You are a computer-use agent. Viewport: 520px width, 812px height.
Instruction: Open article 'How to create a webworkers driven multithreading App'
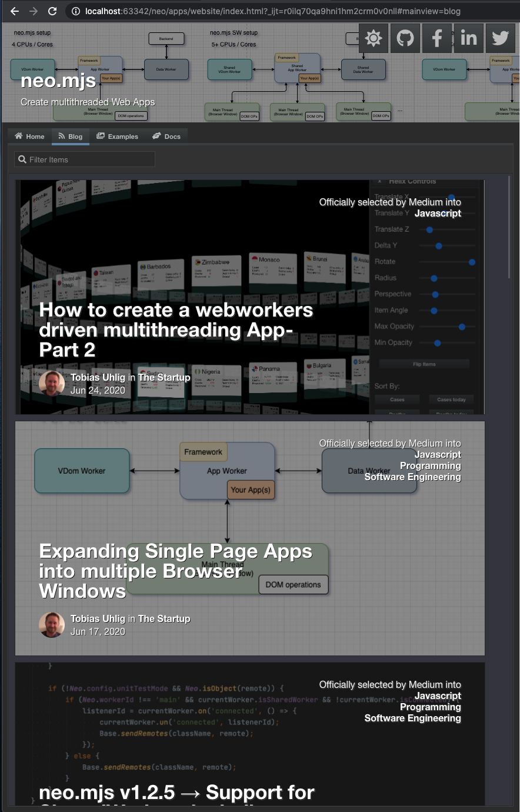[176, 330]
